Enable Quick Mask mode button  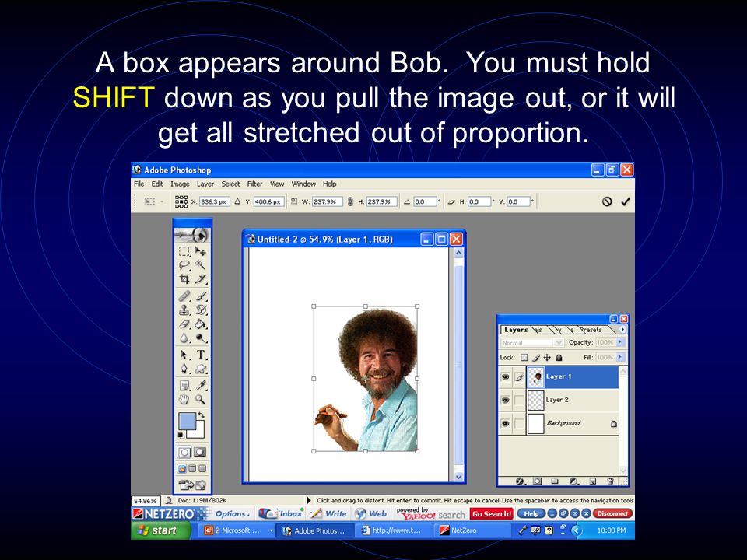200,452
